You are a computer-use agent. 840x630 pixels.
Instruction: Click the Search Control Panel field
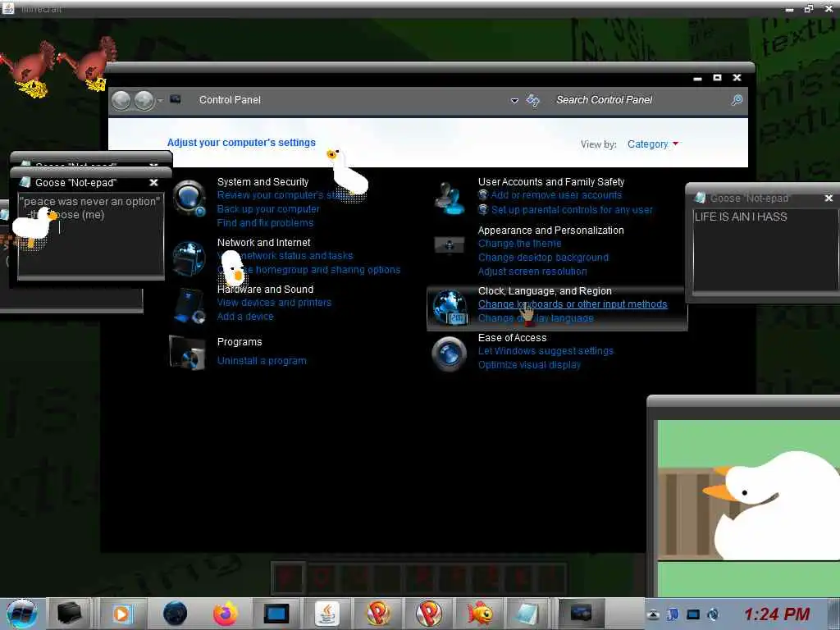tap(643, 100)
